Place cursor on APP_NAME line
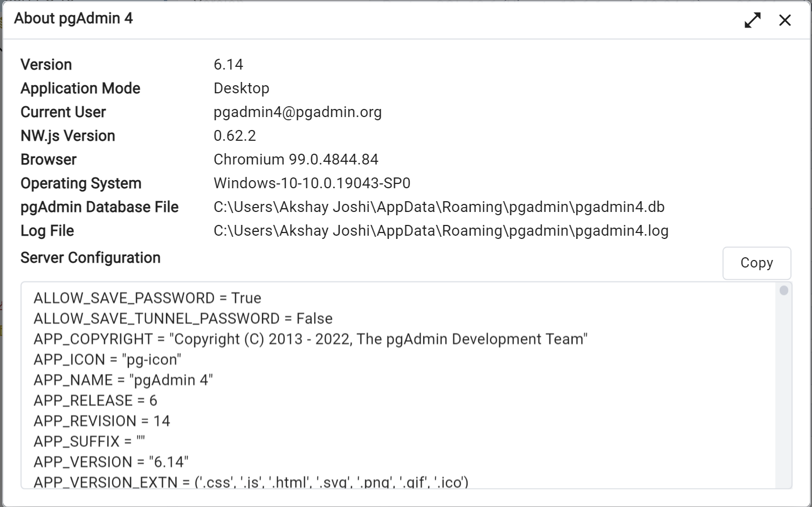812x507 pixels. pos(123,380)
